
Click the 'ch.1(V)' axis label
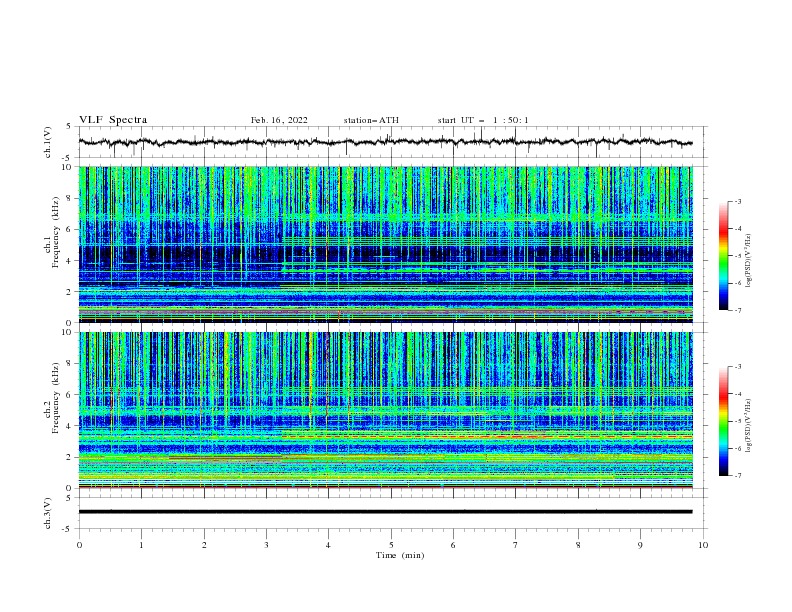(x=48, y=142)
